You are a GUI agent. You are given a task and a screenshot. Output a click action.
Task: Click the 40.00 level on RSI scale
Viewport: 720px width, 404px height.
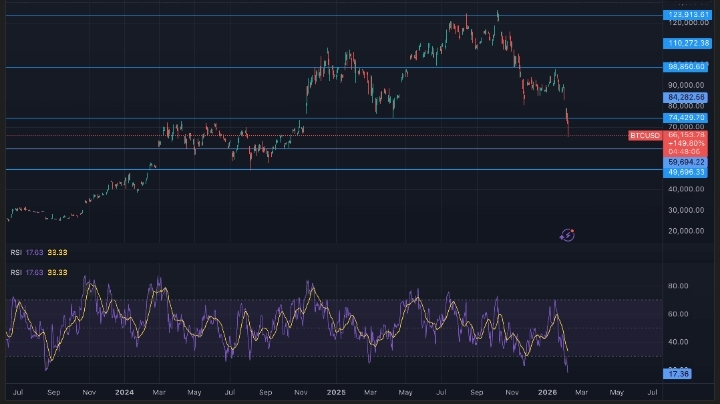point(679,341)
